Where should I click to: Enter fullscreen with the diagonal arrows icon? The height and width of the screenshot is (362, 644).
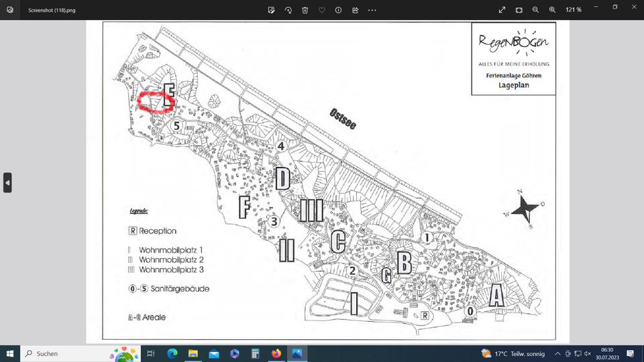502,10
